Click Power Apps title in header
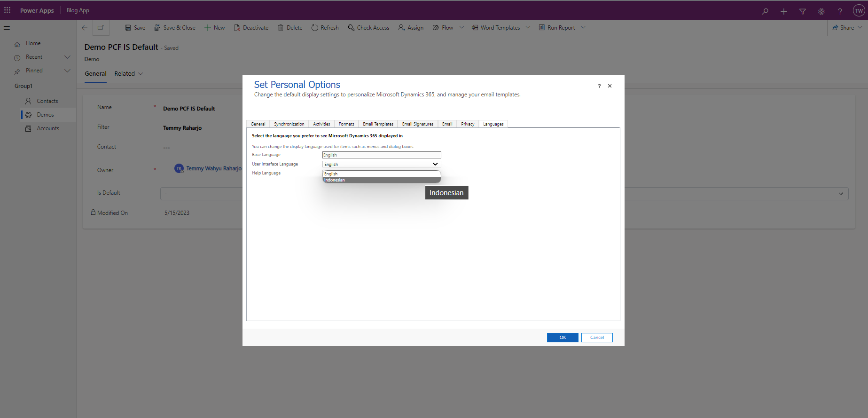The width and height of the screenshot is (868, 418). [37, 10]
